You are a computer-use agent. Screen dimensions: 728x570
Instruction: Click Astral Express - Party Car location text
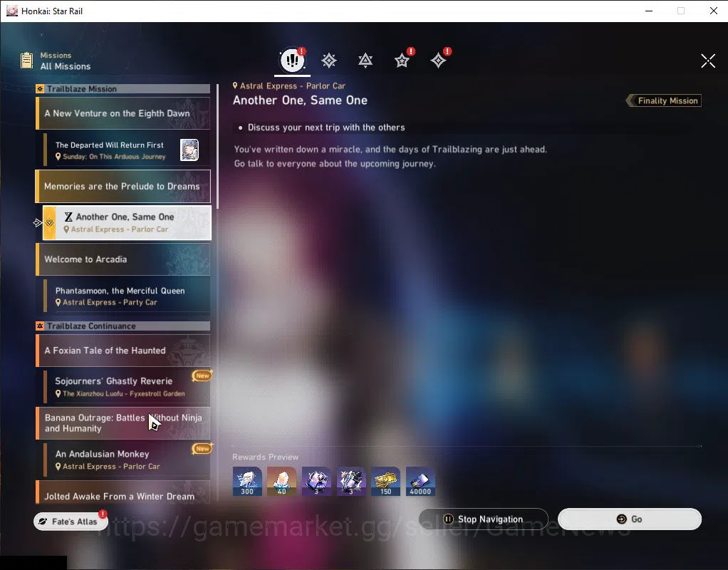pyautogui.click(x=110, y=302)
